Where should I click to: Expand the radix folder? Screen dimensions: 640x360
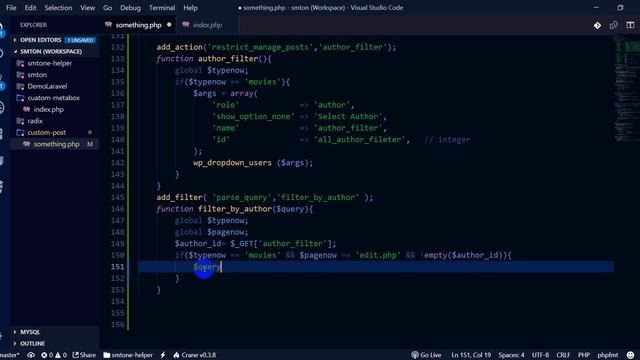(35, 121)
